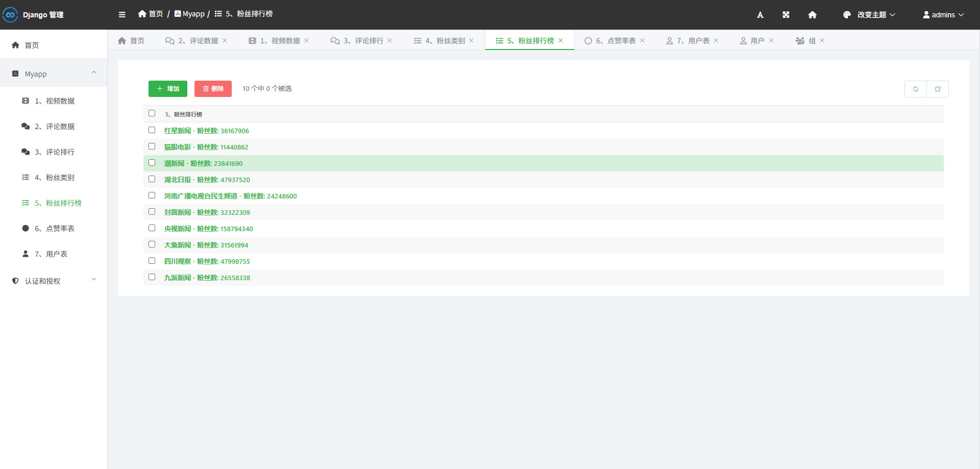Screen dimensions: 980x469
Task: Close the 1、视频数据 tab
Action: [306, 40]
